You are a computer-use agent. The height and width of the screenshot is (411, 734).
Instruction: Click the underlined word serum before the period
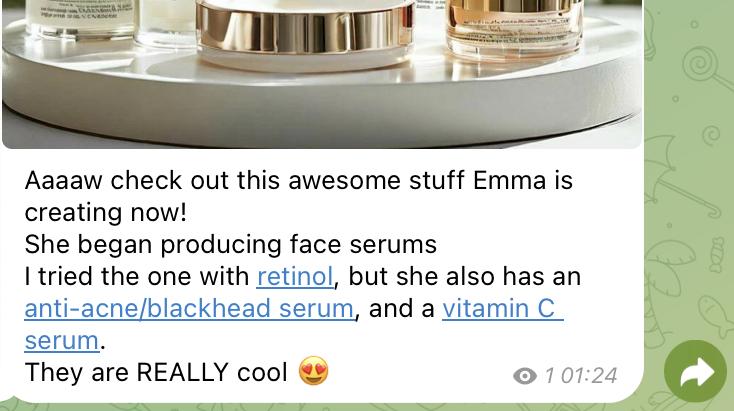point(62,340)
